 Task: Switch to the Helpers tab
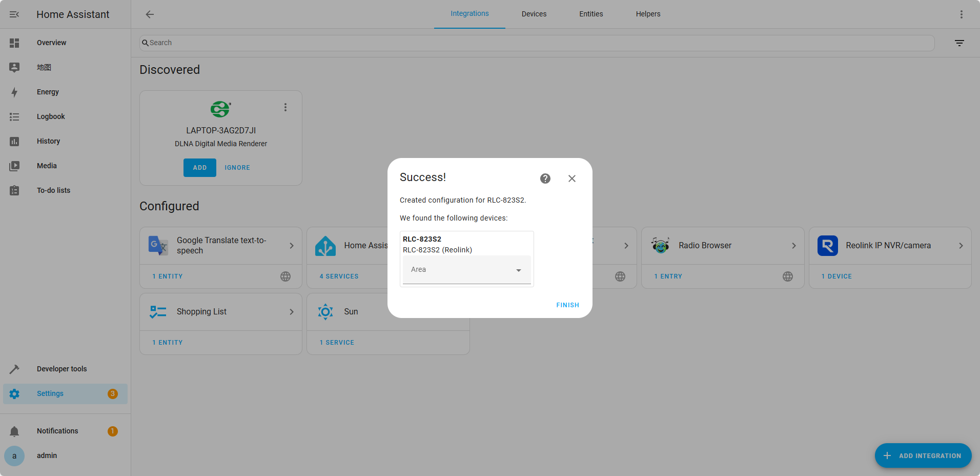(648, 14)
